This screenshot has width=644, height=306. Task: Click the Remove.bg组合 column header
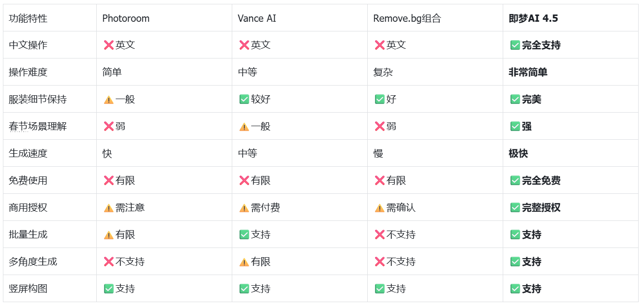click(x=407, y=18)
